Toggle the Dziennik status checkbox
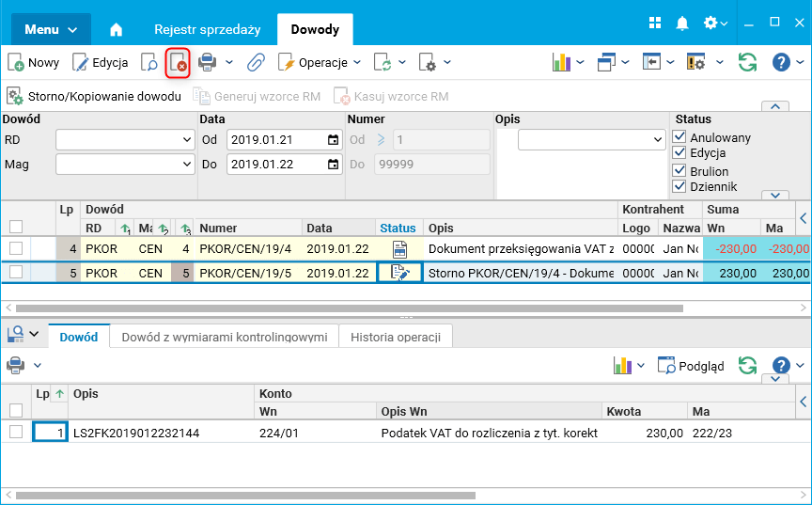 pyautogui.click(x=679, y=186)
